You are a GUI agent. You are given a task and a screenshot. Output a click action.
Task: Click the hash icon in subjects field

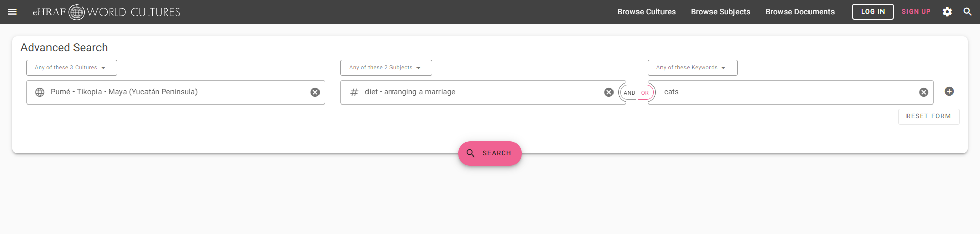point(354,92)
